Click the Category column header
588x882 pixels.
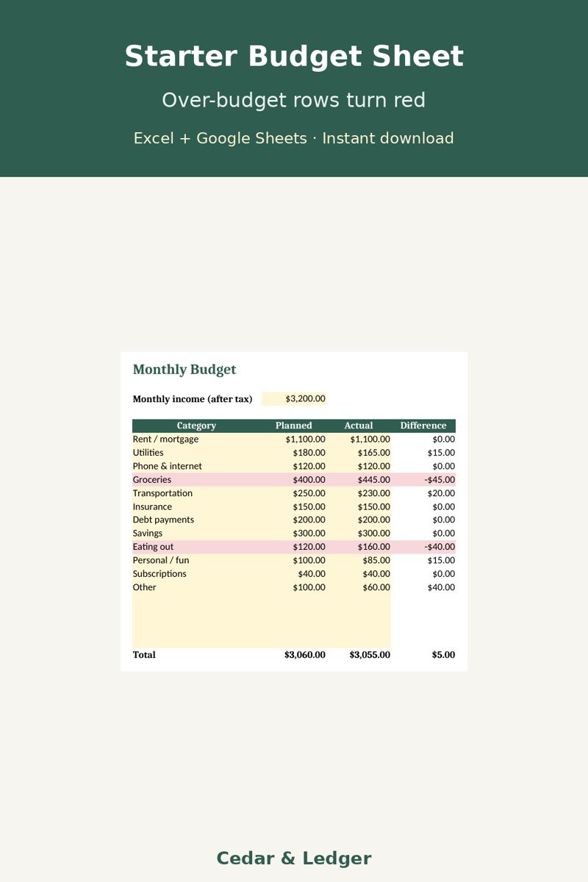pyautogui.click(x=197, y=426)
